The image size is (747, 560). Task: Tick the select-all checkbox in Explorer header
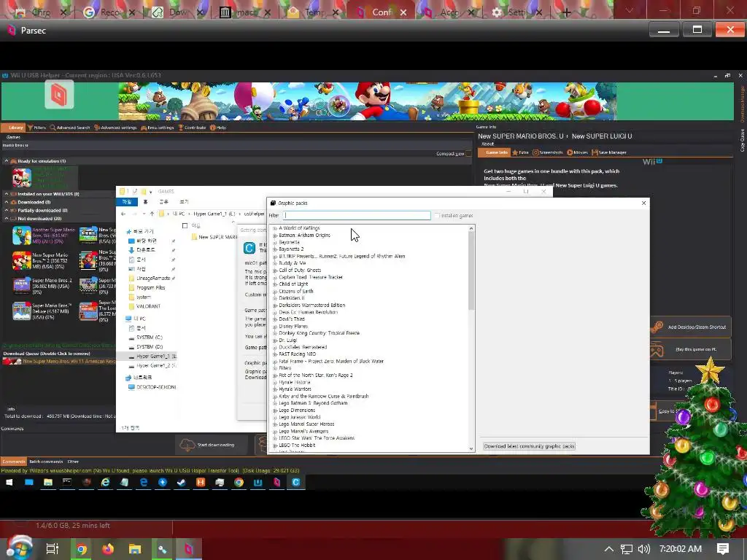pyautogui.click(x=185, y=226)
